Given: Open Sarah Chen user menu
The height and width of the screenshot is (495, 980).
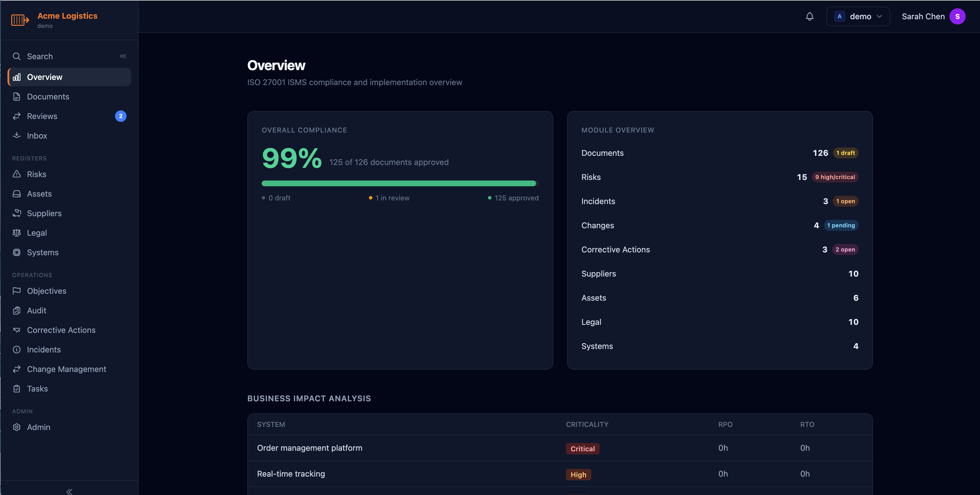Looking at the screenshot, I should (933, 16).
